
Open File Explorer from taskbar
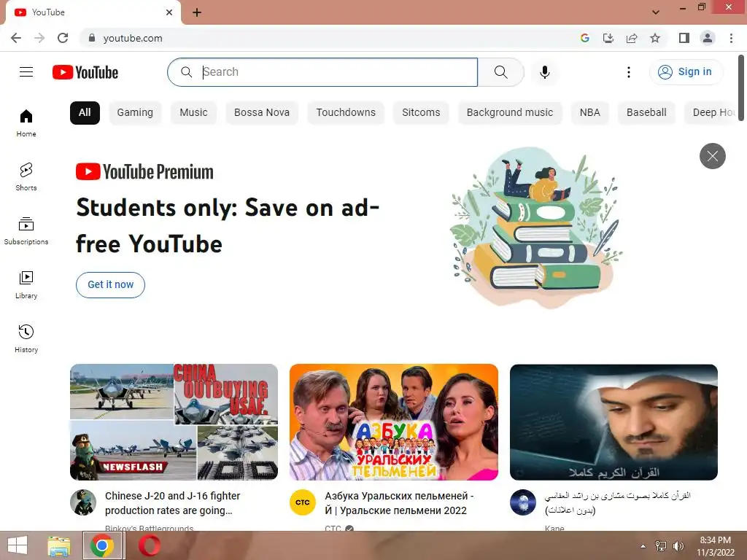pyautogui.click(x=58, y=545)
